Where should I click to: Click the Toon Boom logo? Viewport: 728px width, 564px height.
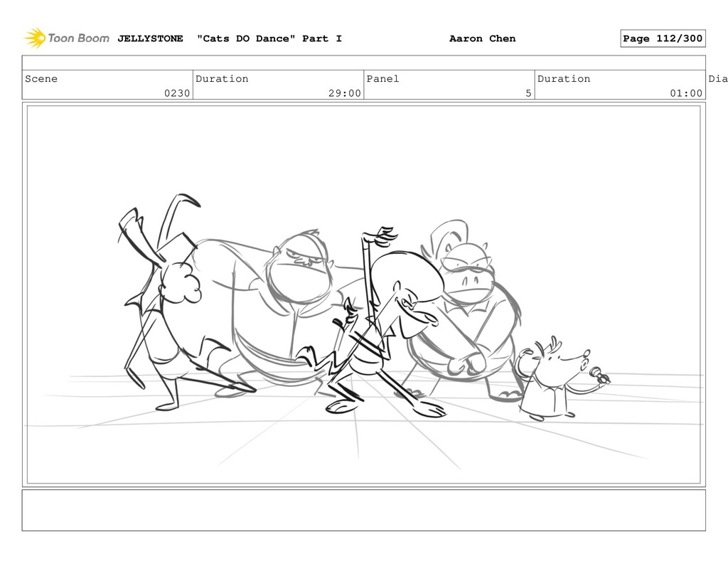(x=67, y=38)
